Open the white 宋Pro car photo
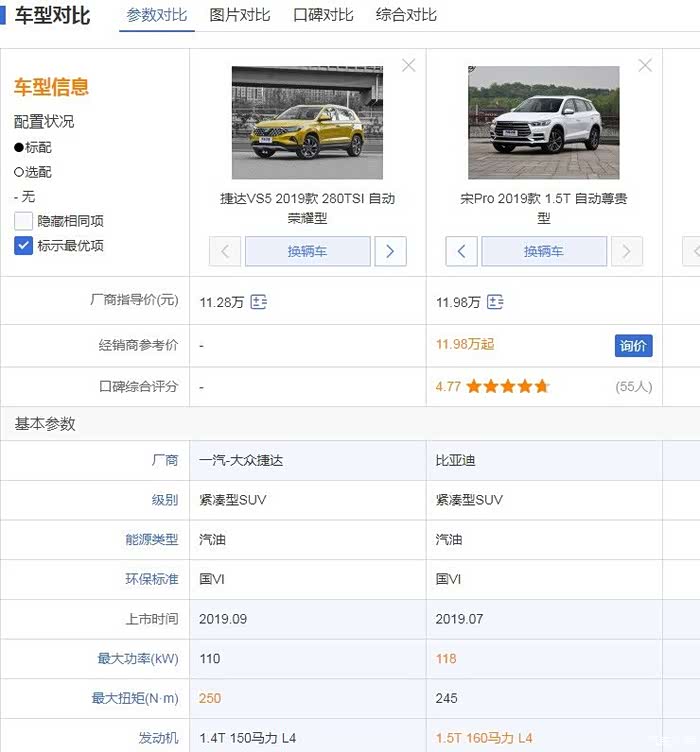The height and width of the screenshot is (752, 700). pos(543,122)
